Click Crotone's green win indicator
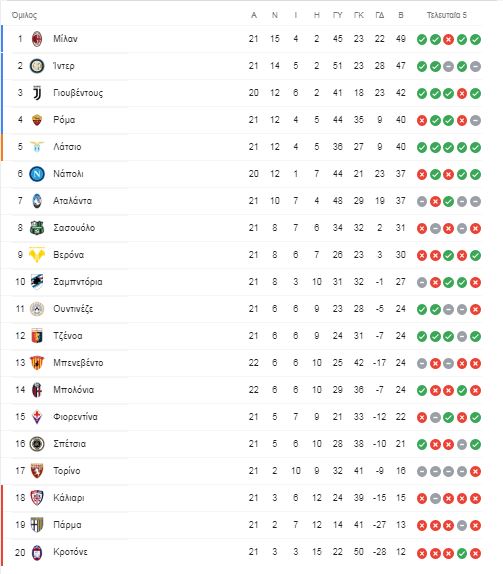 [462, 553]
